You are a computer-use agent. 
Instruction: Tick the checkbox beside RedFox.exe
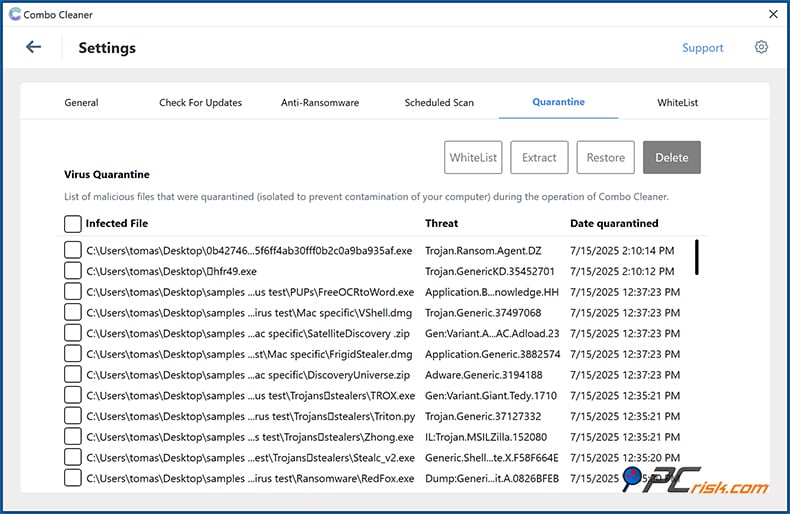click(x=73, y=478)
